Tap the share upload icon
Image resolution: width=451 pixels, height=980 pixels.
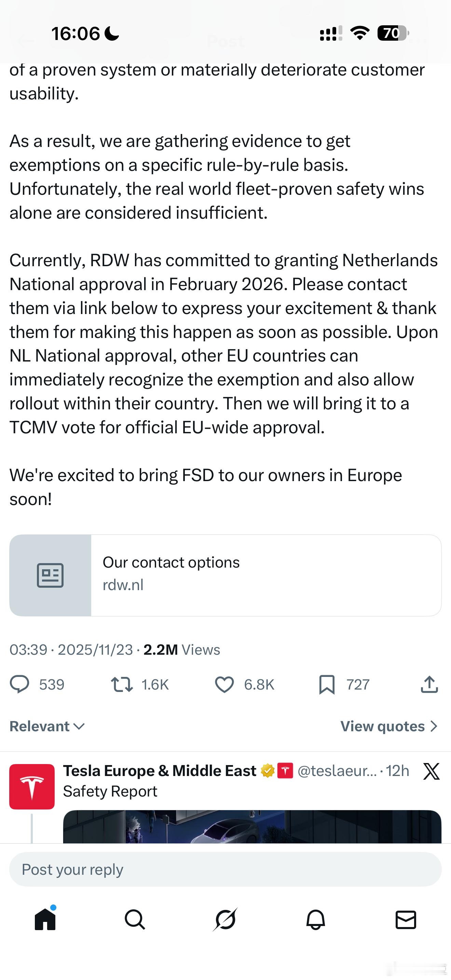tap(429, 684)
